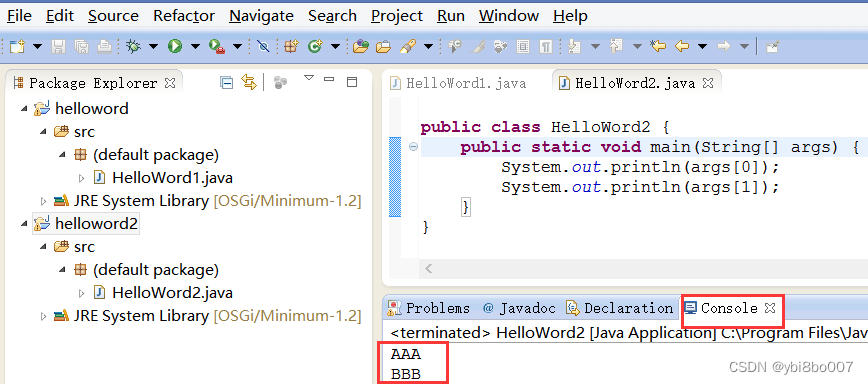Switch to the Declaration tab
868x384 pixels.
619,308
